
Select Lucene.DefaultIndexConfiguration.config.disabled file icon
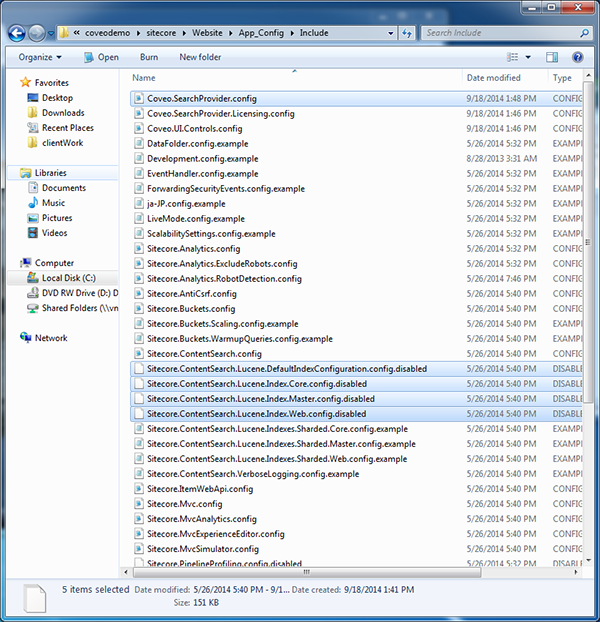click(138, 369)
